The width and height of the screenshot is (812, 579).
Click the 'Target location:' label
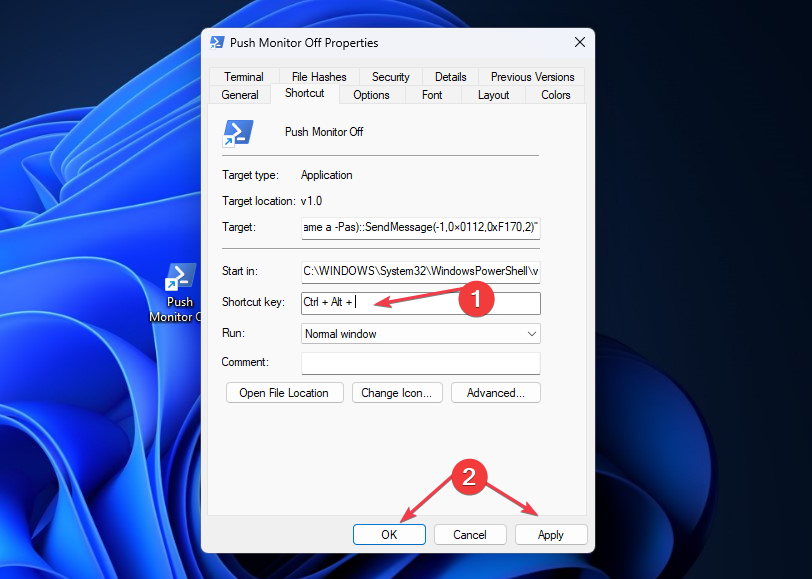pyautogui.click(x=258, y=201)
